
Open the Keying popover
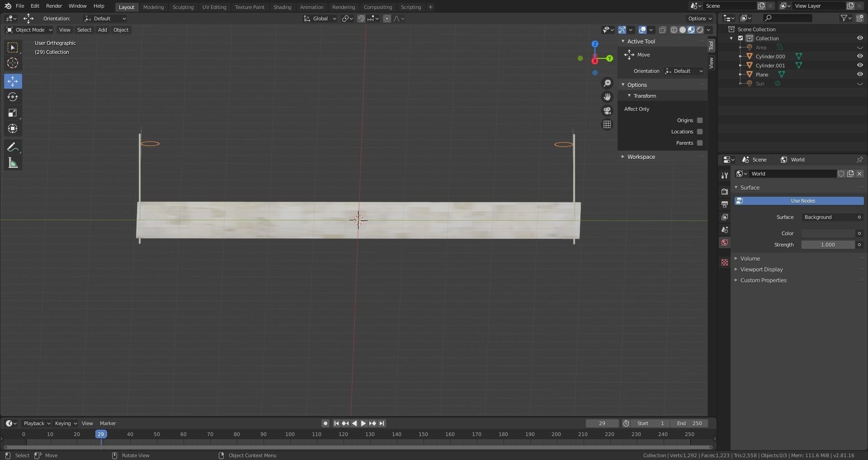coord(66,423)
